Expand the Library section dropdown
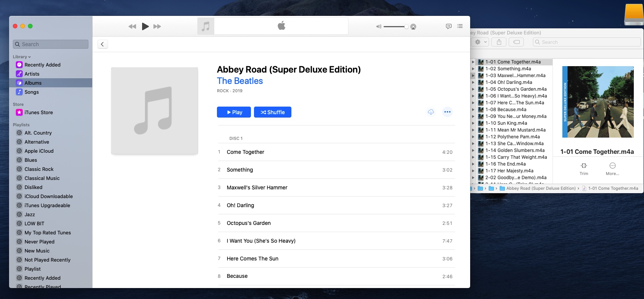Screen dimensions: 644x299 [22, 57]
